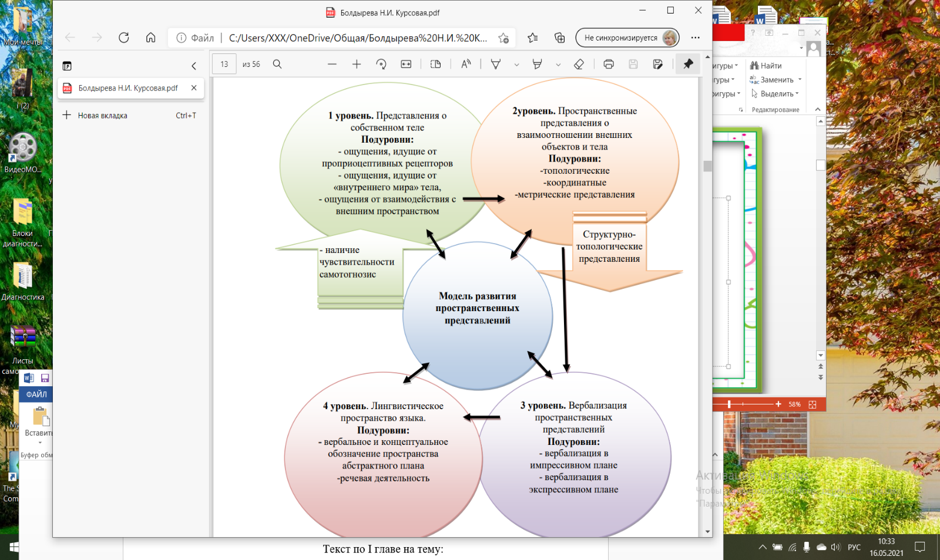
Task: Open Word ribbon display options
Action: 769,33
